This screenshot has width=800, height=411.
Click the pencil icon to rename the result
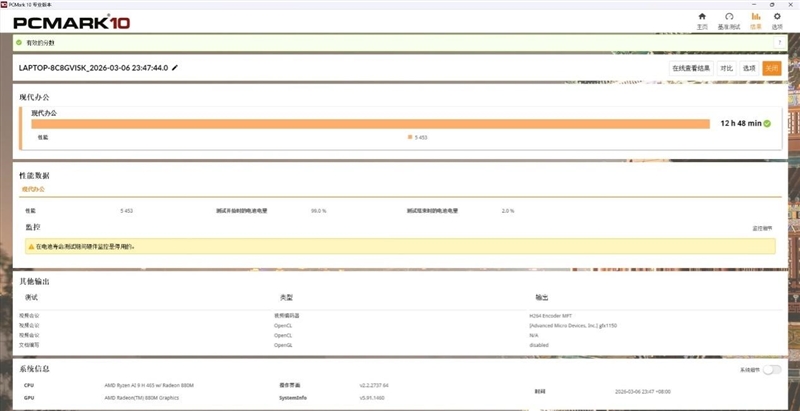[x=175, y=67]
